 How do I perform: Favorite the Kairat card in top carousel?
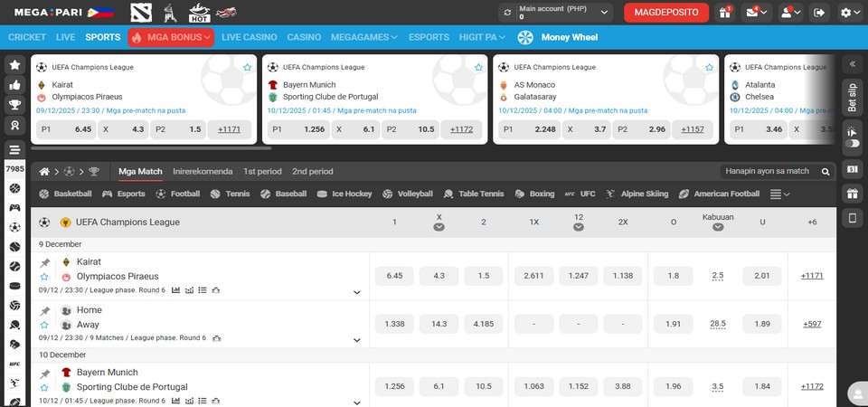[247, 67]
